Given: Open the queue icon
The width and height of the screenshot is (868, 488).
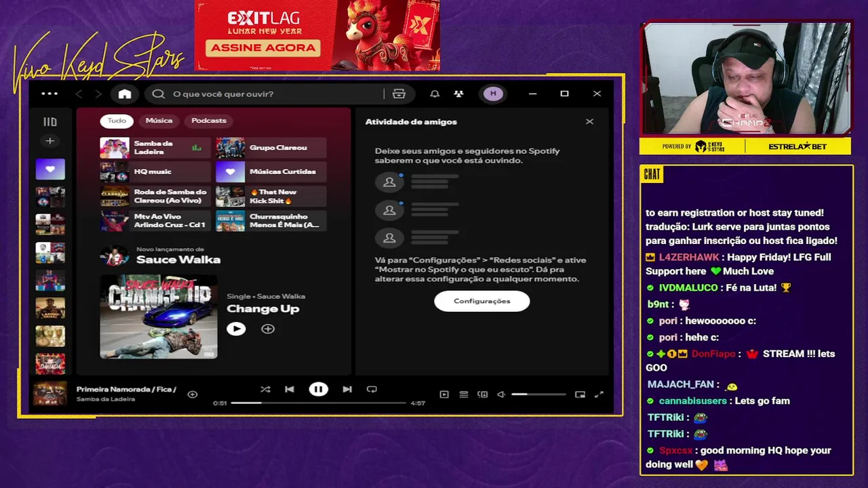Looking at the screenshot, I should 464,394.
